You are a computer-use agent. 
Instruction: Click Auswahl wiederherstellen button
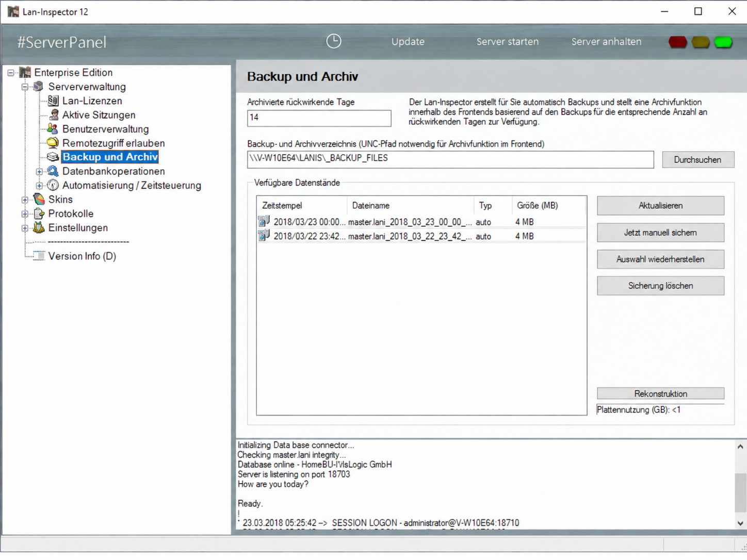660,259
